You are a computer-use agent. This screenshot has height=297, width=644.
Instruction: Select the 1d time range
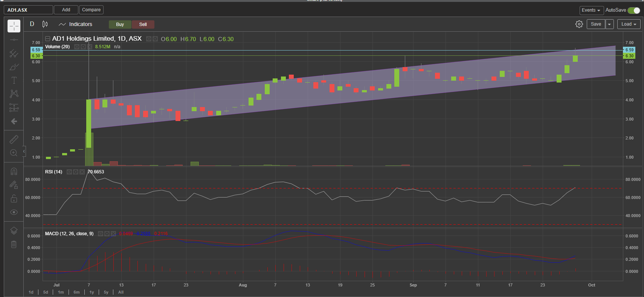pyautogui.click(x=31, y=292)
